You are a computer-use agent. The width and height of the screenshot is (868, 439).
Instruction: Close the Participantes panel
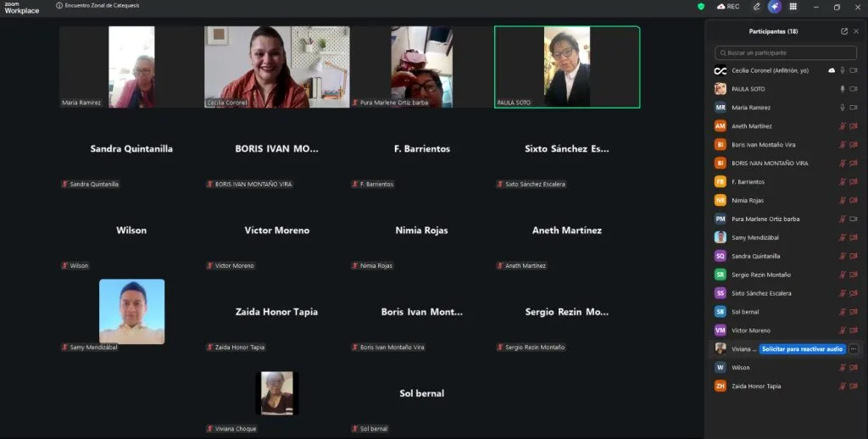856,31
